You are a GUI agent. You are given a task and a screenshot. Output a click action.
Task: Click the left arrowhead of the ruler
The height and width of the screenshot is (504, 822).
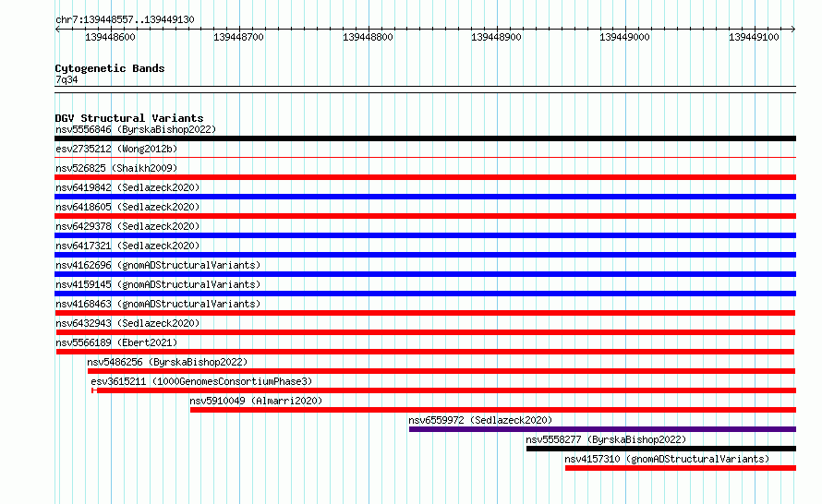coord(57,29)
